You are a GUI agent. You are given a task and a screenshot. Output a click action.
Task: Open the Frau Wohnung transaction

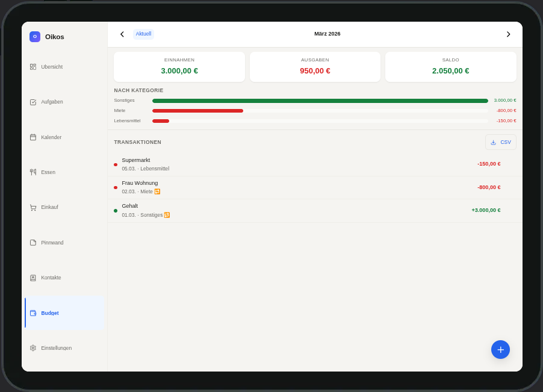[x=315, y=188]
